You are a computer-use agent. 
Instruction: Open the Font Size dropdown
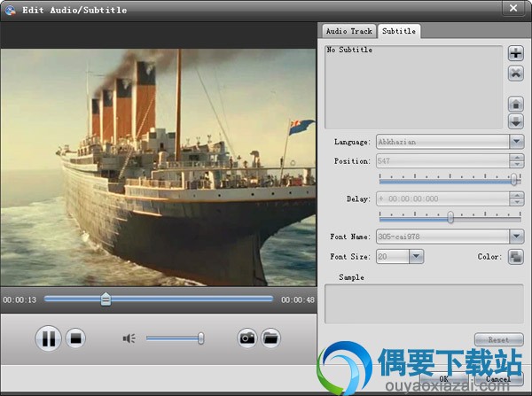pos(417,256)
